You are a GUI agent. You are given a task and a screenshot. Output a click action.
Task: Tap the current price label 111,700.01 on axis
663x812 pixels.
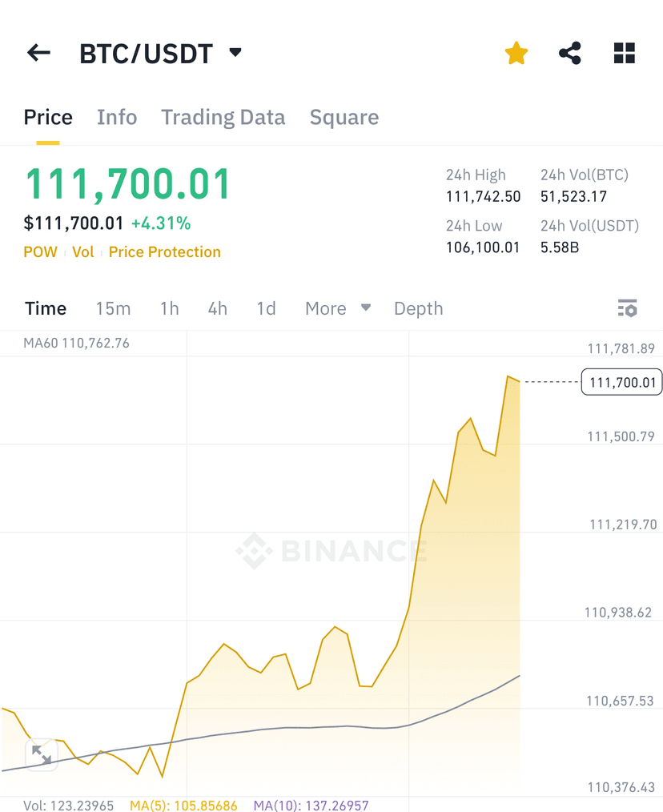(622, 383)
